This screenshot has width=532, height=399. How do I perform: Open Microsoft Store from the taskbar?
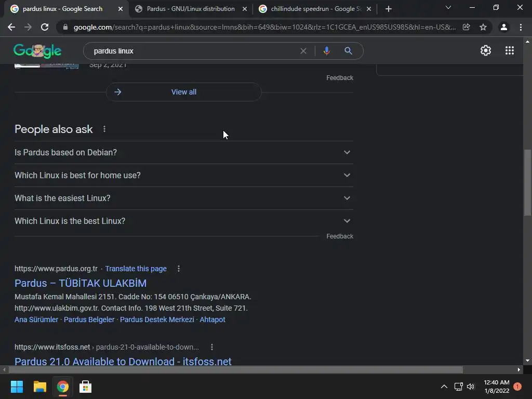85,387
